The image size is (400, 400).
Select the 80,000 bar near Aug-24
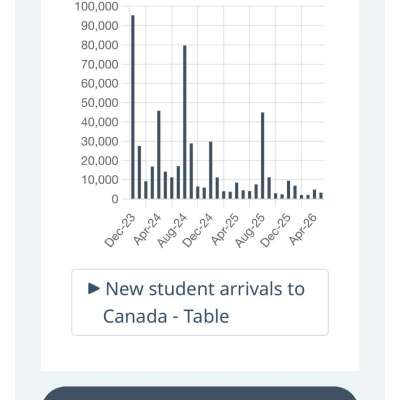pos(185,122)
